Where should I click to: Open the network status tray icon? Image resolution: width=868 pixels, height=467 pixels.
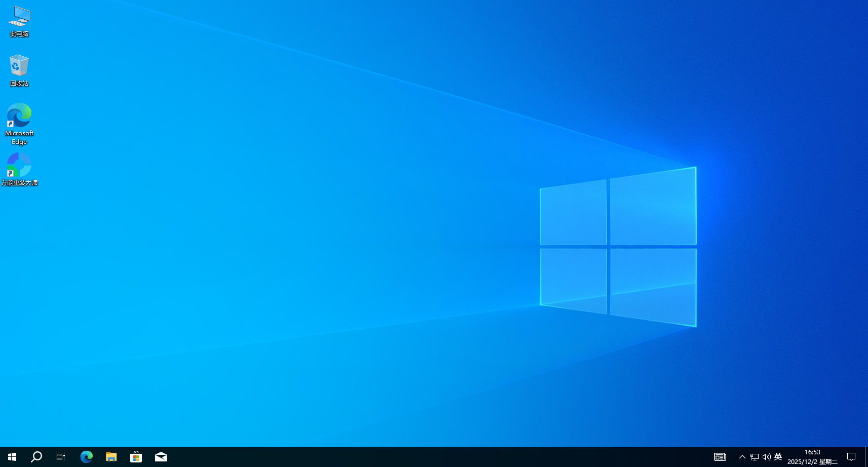(x=754, y=457)
